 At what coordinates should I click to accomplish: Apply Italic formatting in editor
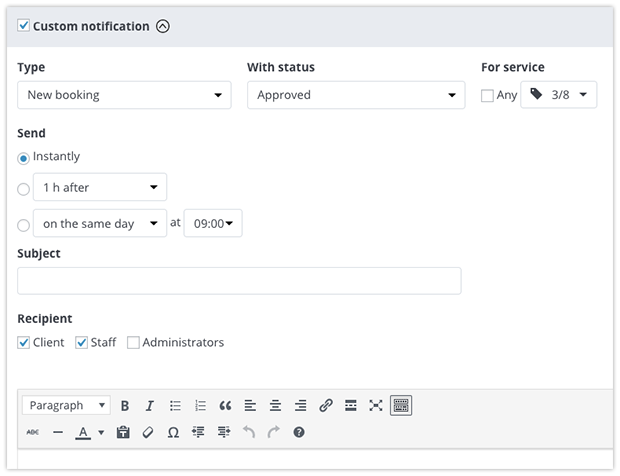pos(149,406)
